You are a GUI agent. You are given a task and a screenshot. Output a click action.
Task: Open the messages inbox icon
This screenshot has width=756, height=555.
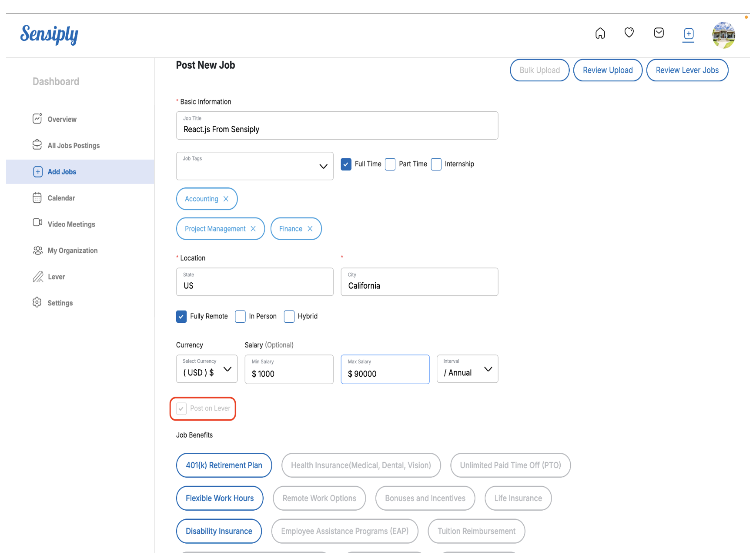[659, 33]
